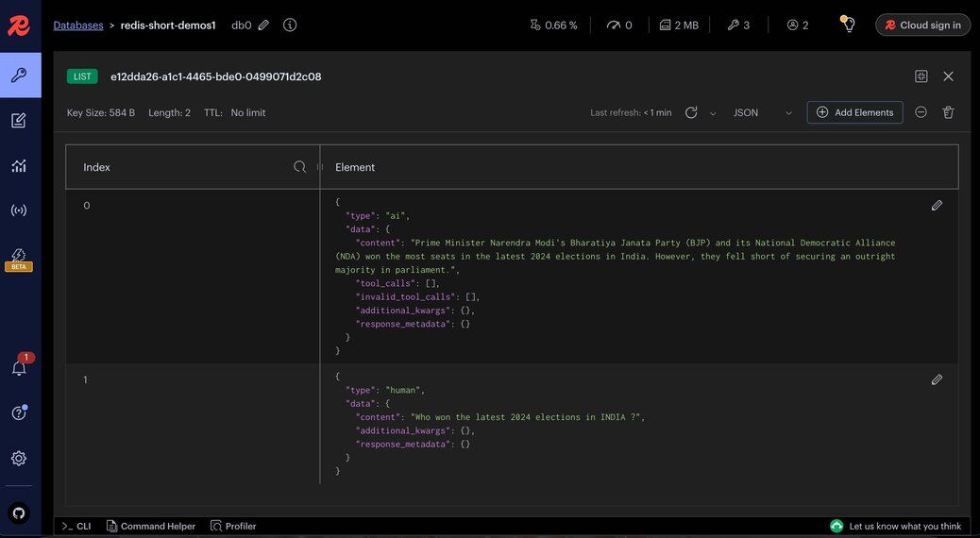980x538 pixels.
Task: Click the Cloud sign in button
Action: tap(922, 25)
